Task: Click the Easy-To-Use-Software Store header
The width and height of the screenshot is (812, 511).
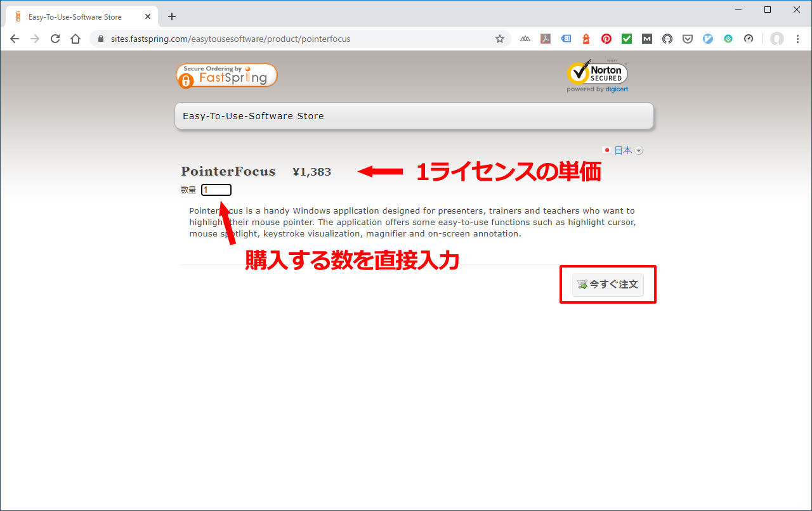Action: [414, 116]
